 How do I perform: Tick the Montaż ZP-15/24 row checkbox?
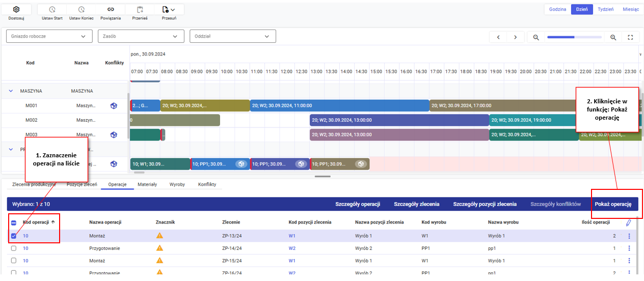pyautogui.click(x=14, y=261)
